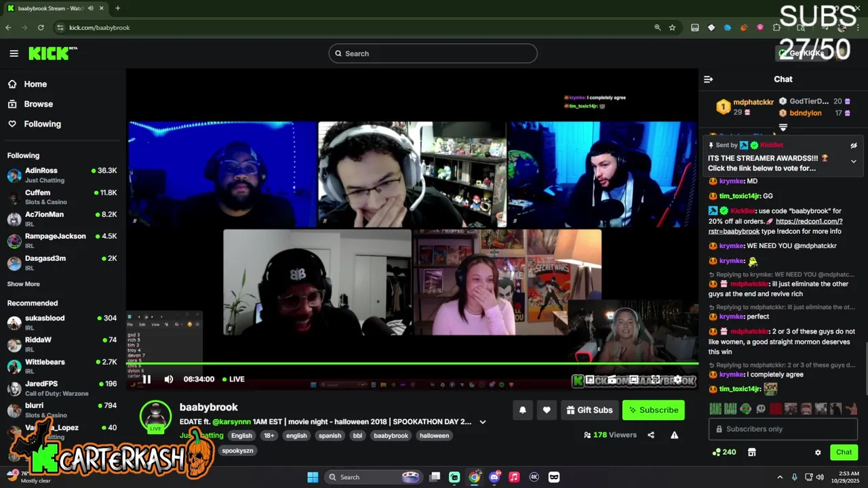This screenshot has width=868, height=488.
Task: Select the 18+ tag
Action: (x=269, y=436)
